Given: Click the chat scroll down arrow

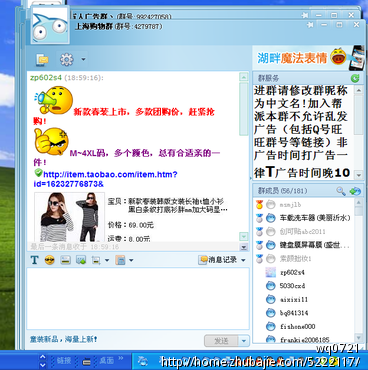Looking at the screenshot, I should pyautogui.click(x=244, y=236).
